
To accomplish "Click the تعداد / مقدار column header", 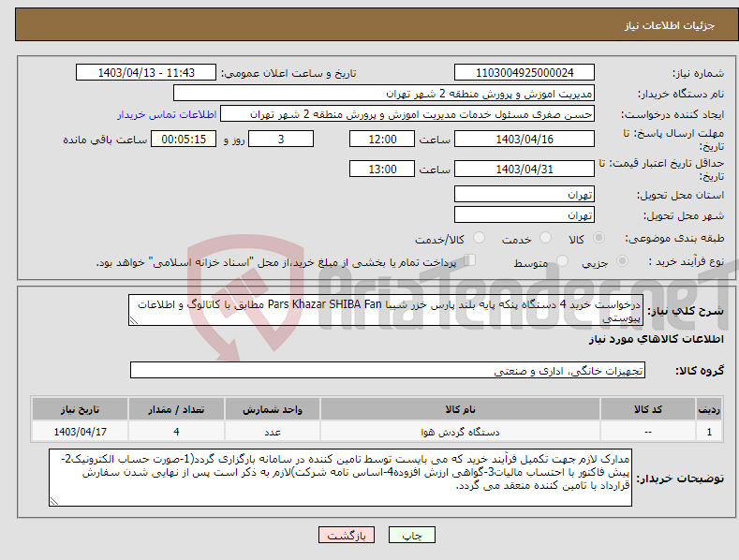I will point(176,409).
